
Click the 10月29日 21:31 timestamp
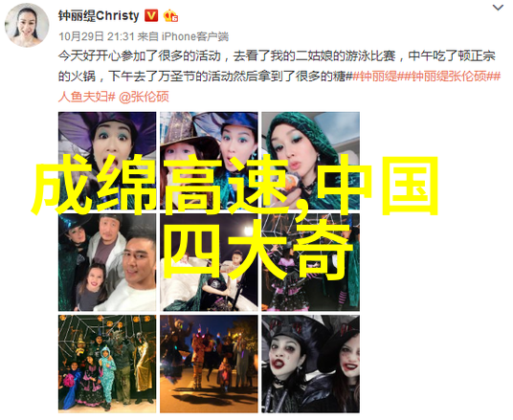point(97,36)
